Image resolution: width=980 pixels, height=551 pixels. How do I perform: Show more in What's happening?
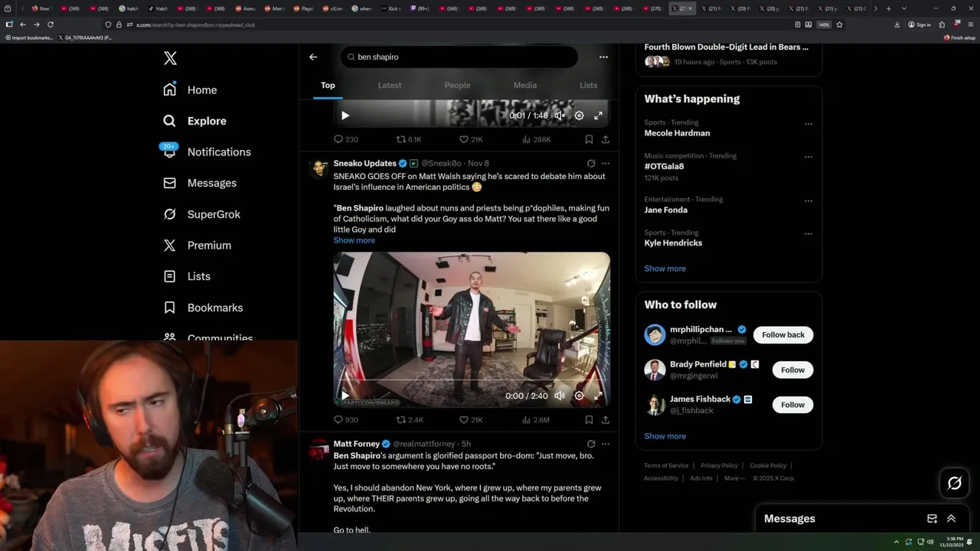665,269
